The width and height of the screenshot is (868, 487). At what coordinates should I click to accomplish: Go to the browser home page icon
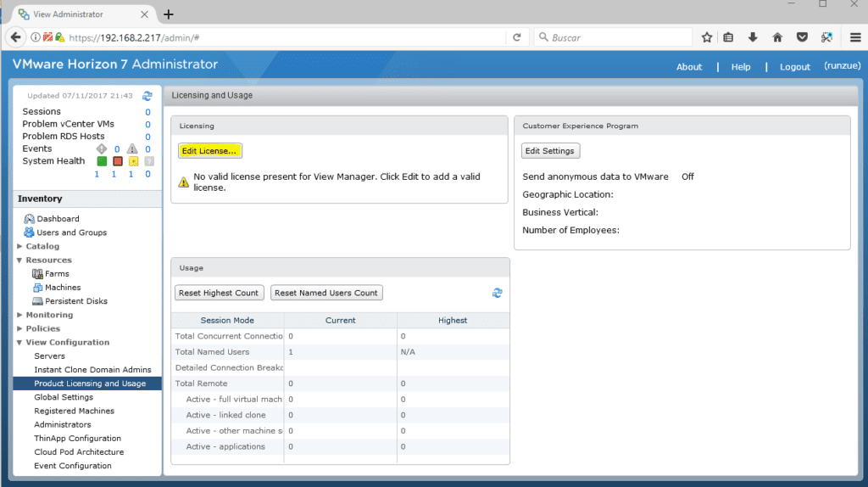click(x=777, y=37)
